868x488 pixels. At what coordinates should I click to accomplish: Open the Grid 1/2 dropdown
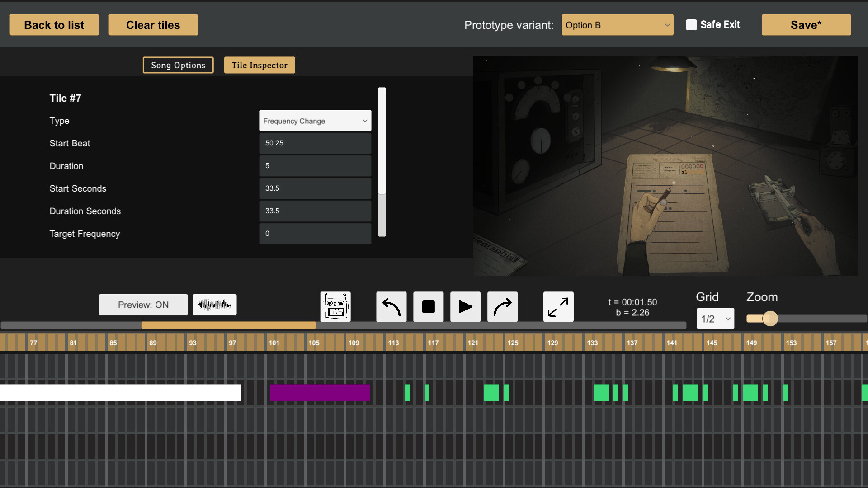pos(715,319)
